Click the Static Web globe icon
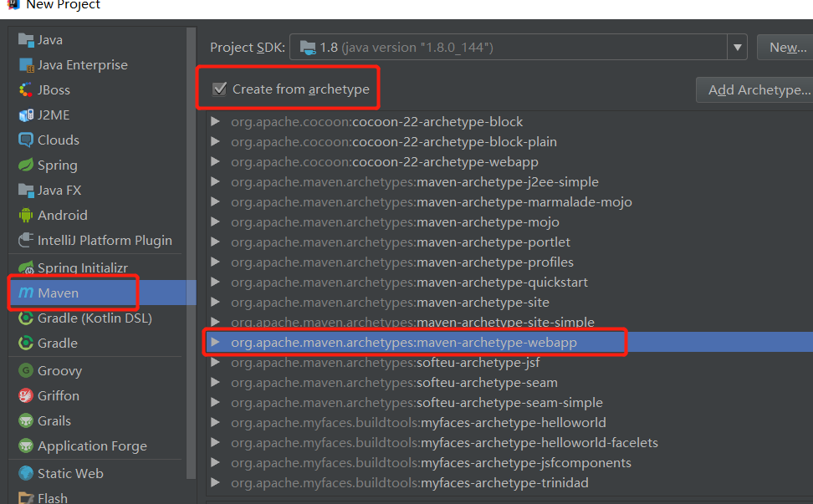 [26, 473]
